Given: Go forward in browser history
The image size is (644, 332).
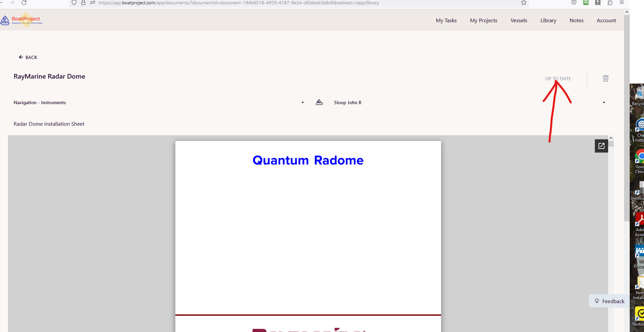Looking at the screenshot, I should click(x=12, y=3).
